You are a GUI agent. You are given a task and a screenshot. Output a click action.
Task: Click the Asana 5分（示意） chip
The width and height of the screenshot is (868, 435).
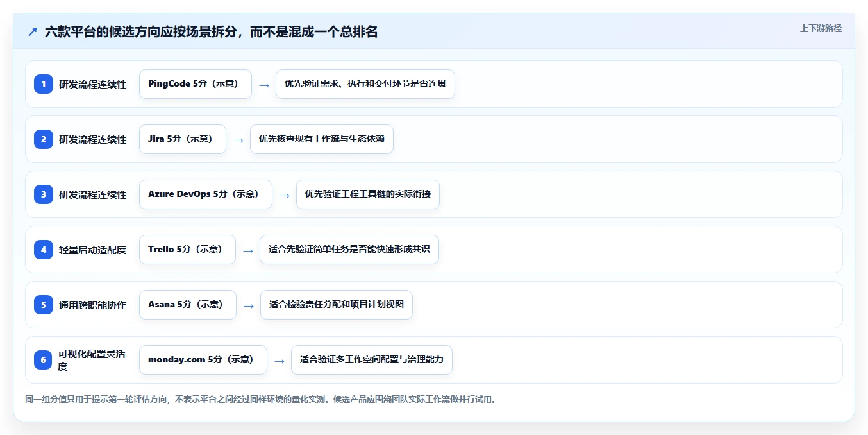[x=188, y=305]
